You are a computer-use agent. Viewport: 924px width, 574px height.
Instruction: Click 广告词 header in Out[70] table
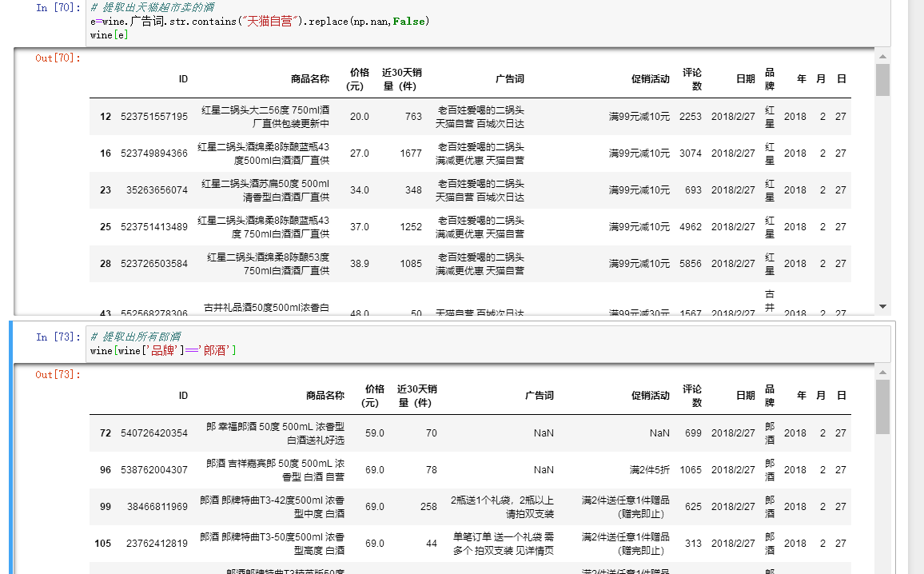[510, 79]
